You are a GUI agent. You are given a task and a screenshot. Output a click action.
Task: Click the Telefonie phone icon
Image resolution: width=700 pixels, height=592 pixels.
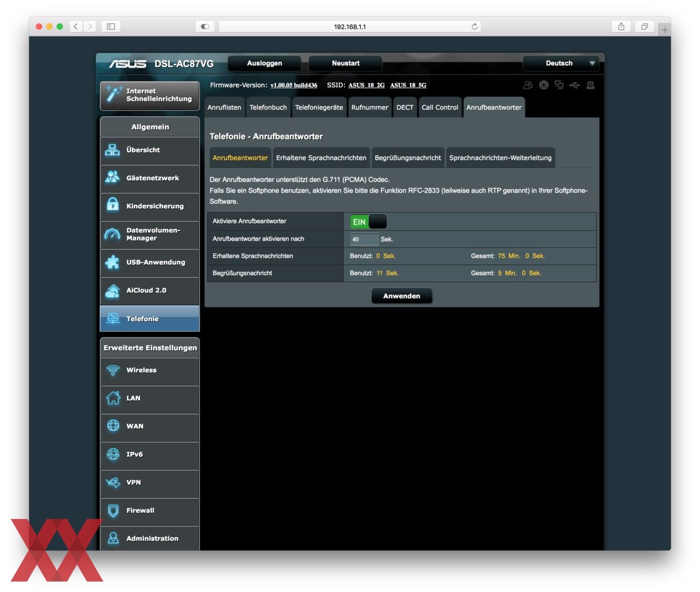click(113, 319)
